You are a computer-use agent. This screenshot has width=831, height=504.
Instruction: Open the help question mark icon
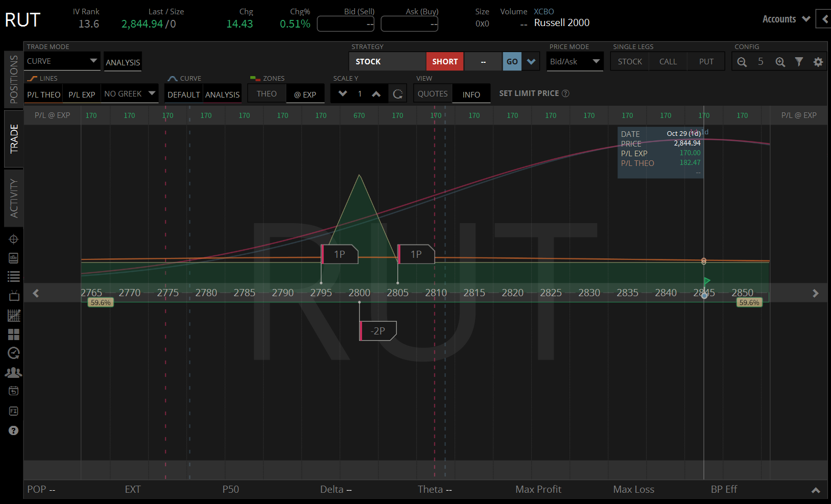[14, 430]
